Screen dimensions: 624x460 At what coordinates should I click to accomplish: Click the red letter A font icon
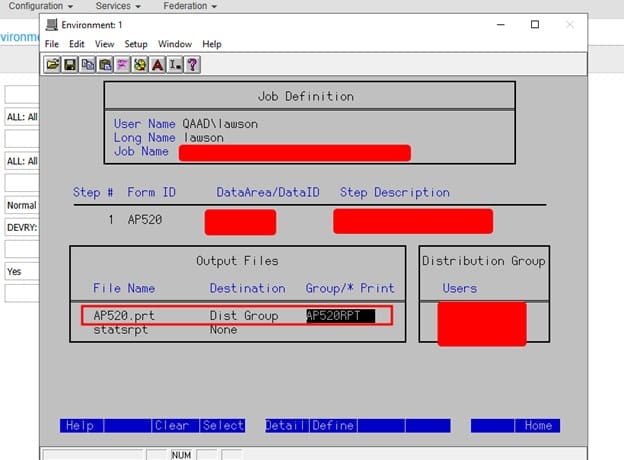tap(157, 64)
